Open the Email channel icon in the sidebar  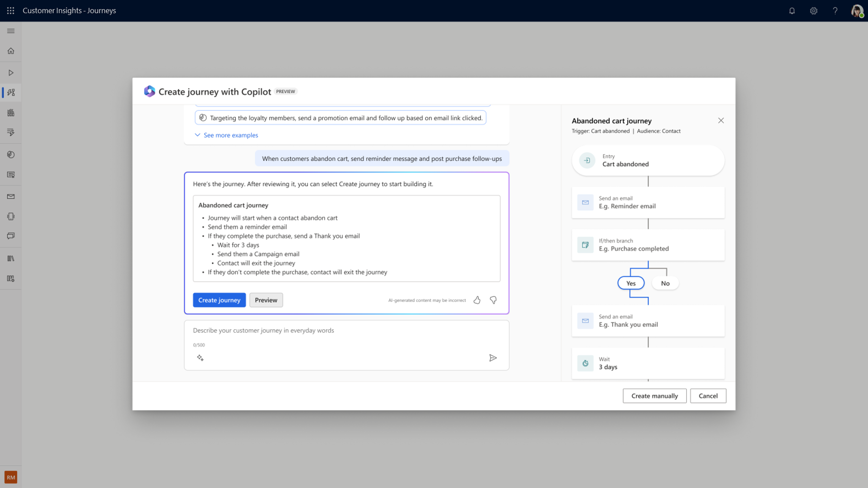[10, 197]
